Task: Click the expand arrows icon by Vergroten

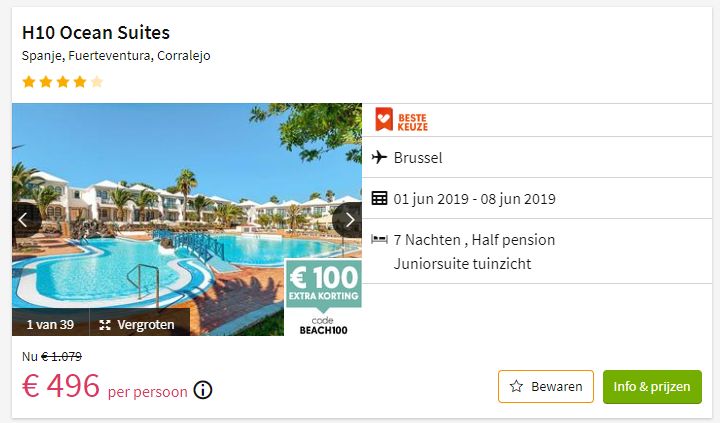Action: click(x=105, y=325)
